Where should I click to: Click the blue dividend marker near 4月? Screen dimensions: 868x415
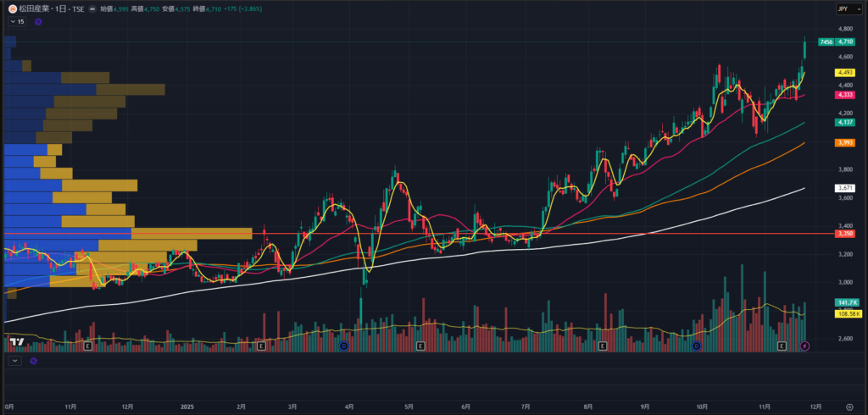343,346
